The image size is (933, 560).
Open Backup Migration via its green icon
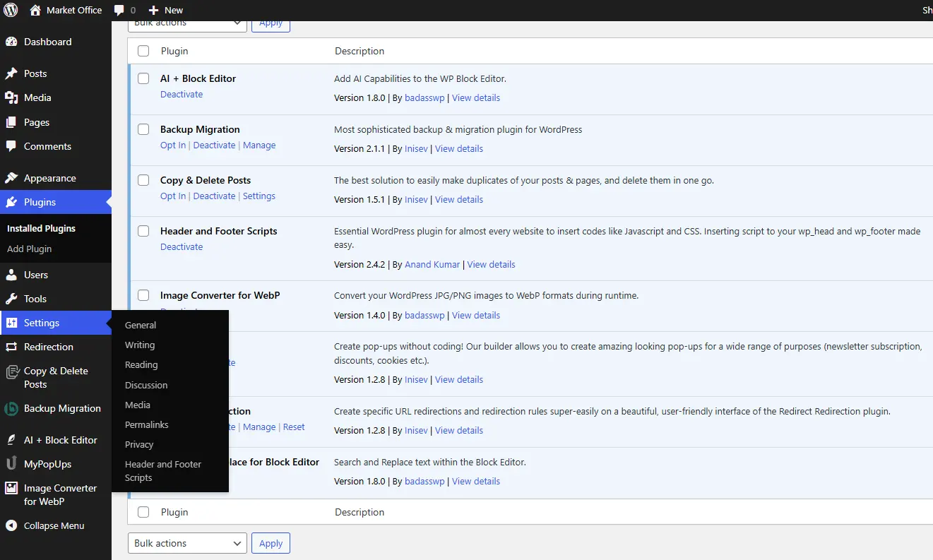point(11,408)
